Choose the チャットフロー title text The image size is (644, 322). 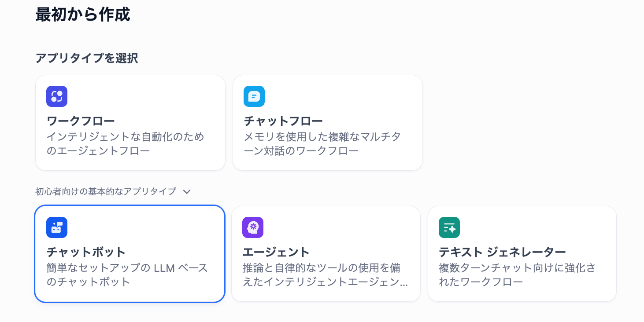[x=283, y=121]
